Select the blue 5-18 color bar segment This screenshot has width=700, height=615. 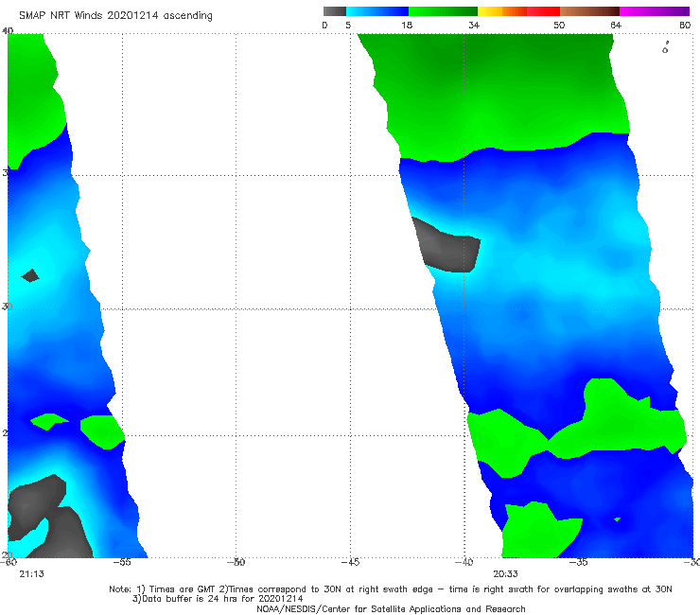[377, 11]
